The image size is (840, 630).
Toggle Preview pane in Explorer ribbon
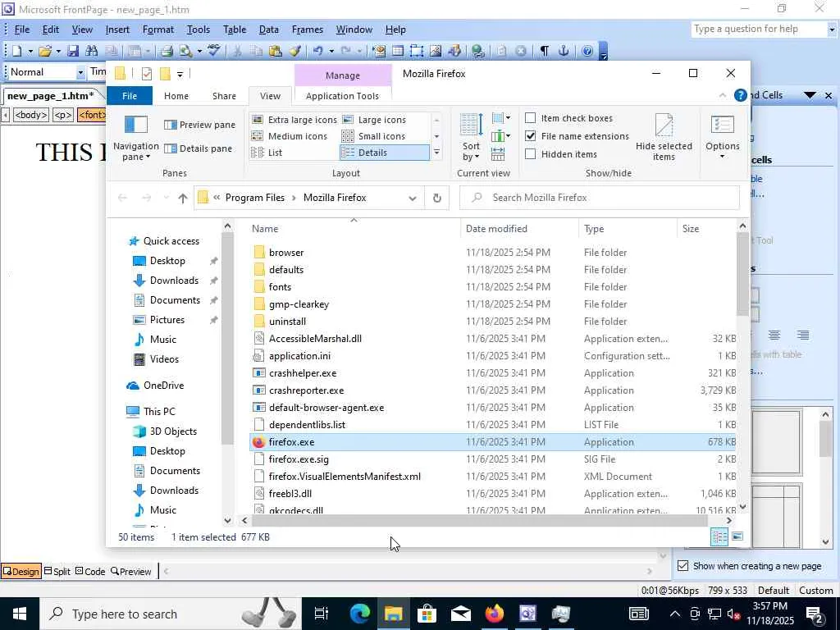(x=200, y=125)
